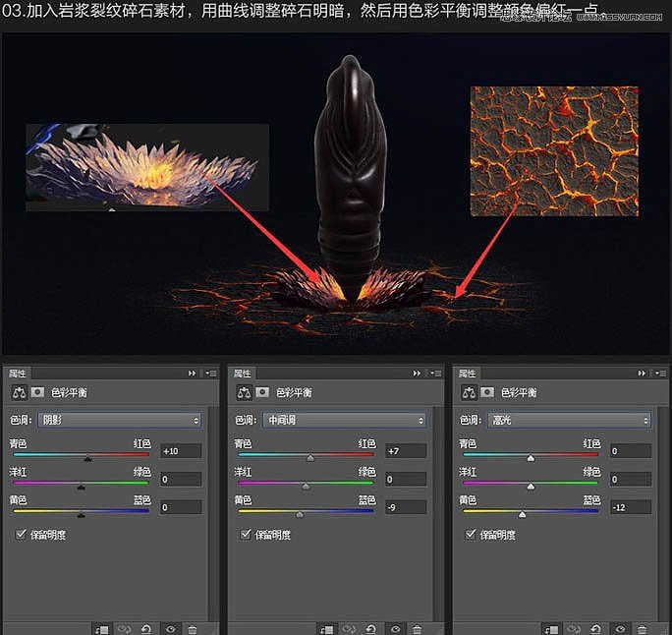Click the -12 blue value field in 高光 panel
The width and height of the screenshot is (672, 635).
click(631, 507)
